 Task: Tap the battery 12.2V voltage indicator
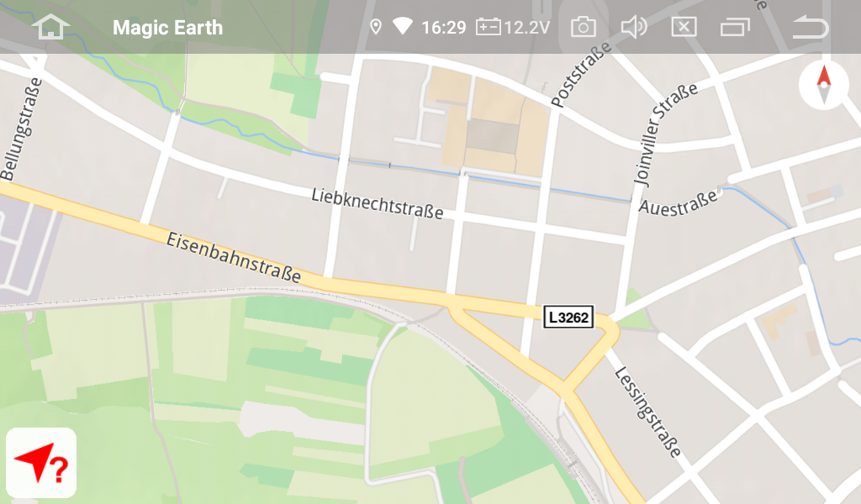513,27
